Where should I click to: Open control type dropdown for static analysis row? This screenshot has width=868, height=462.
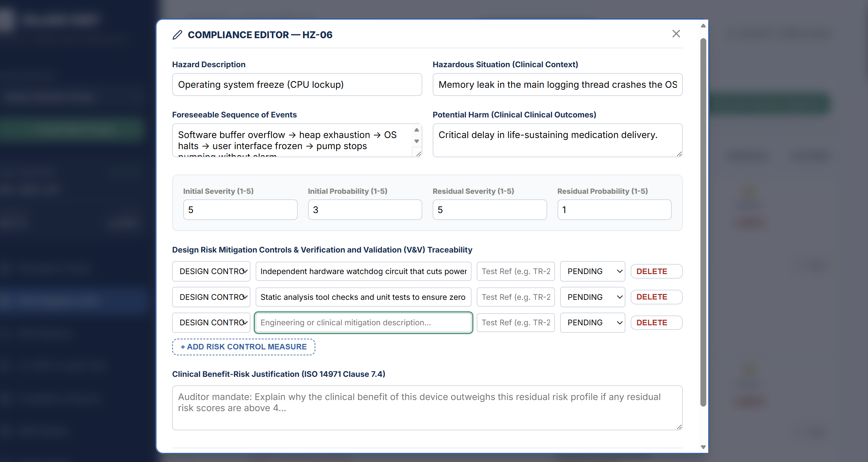(x=211, y=297)
